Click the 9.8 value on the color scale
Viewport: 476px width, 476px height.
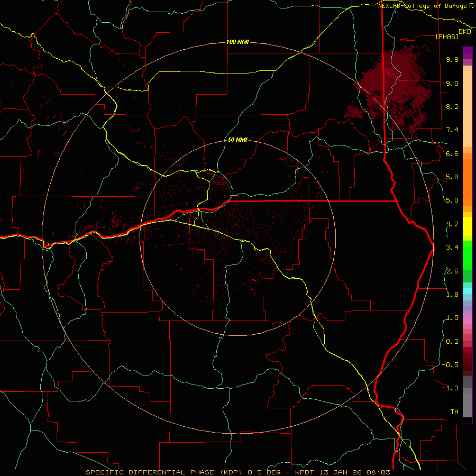[x=452, y=59]
